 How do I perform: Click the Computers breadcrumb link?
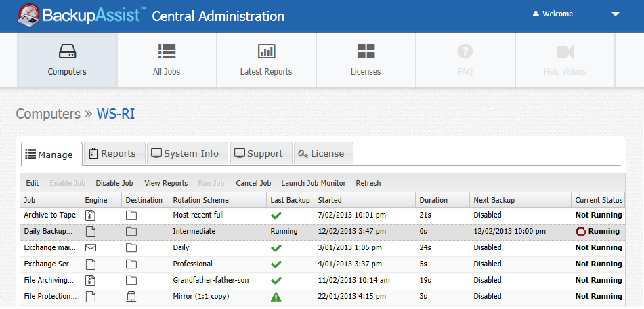pyautogui.click(x=48, y=114)
